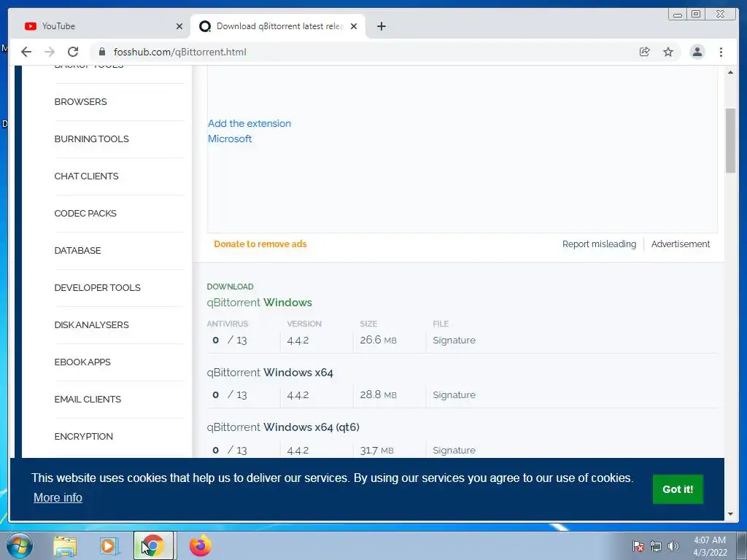Viewport: 747px width, 560px height.
Task: Open the BURNING TOOLS category
Action: tap(91, 139)
